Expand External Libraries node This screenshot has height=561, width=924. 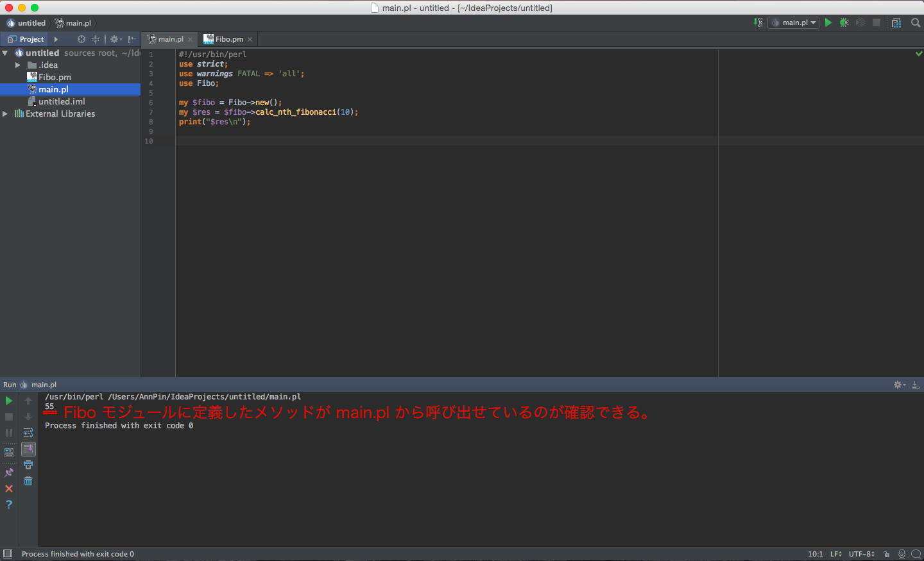click(x=5, y=114)
